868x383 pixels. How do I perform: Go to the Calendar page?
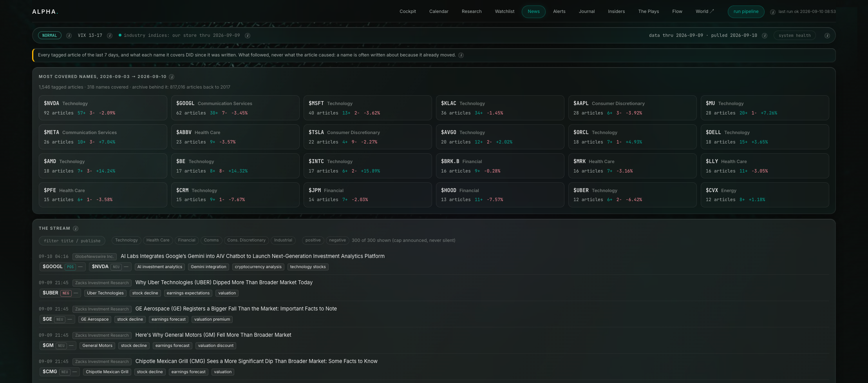point(439,12)
